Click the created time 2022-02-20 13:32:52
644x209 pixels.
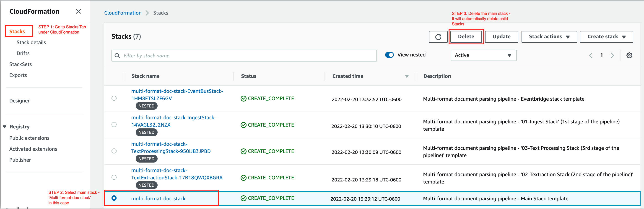366,99
